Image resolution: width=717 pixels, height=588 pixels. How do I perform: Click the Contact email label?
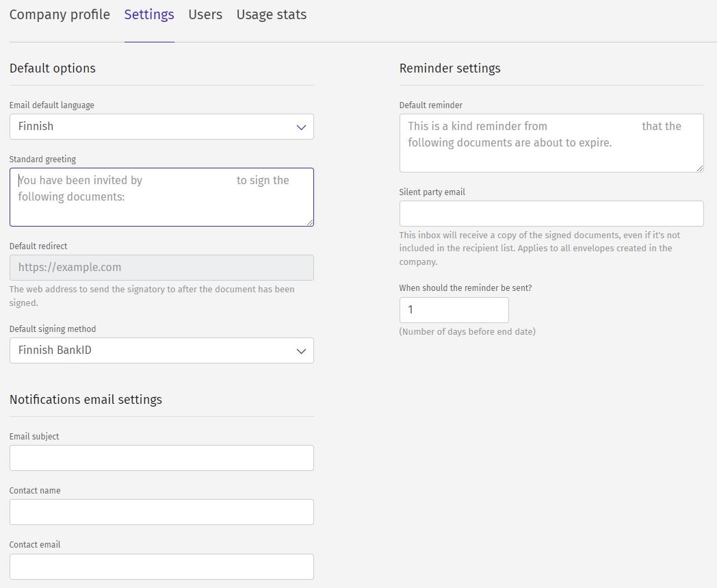point(35,544)
